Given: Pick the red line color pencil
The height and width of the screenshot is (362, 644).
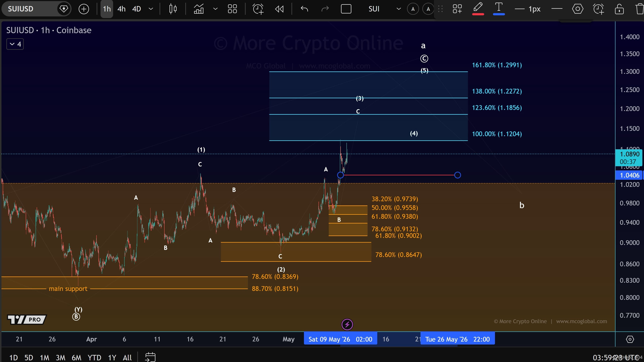Looking at the screenshot, I should 478,9.
